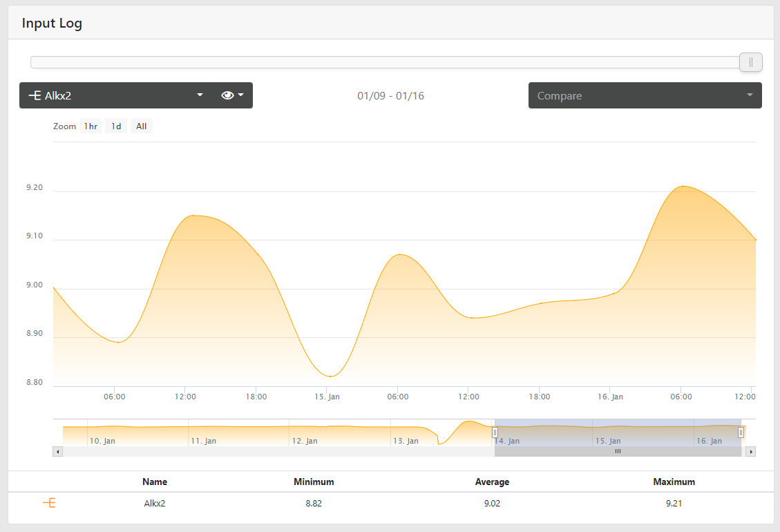
Task: Click the 13. Jan label in navigator
Action: [406, 441]
